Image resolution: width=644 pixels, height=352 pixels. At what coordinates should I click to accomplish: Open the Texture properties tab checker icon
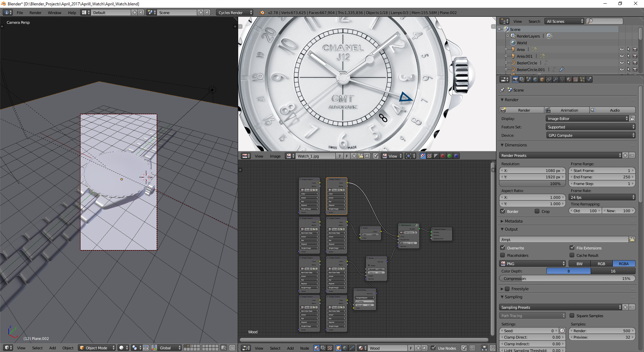[x=576, y=79]
